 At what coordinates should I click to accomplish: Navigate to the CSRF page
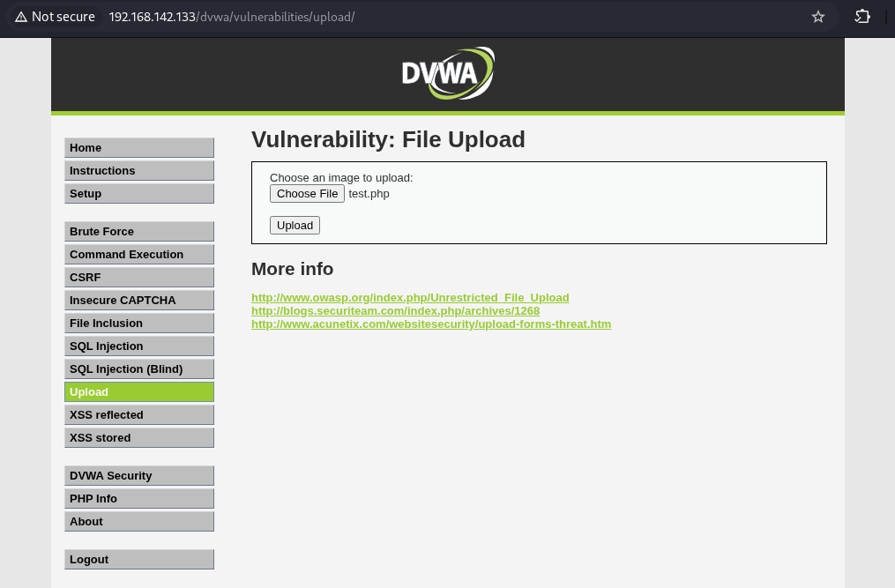coord(139,278)
